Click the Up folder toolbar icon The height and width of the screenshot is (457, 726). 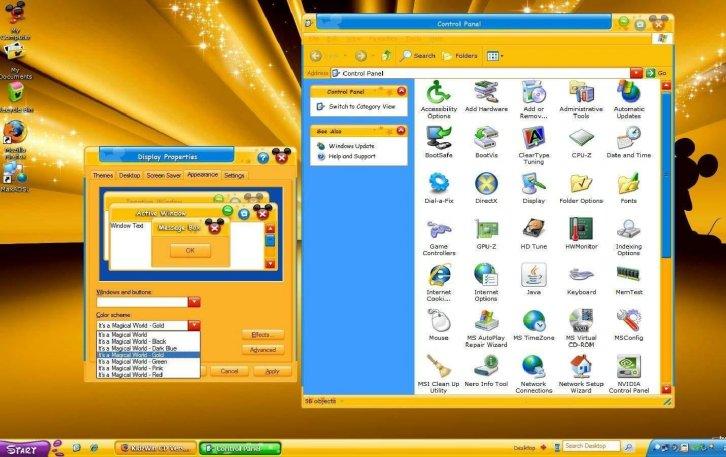tap(386, 56)
